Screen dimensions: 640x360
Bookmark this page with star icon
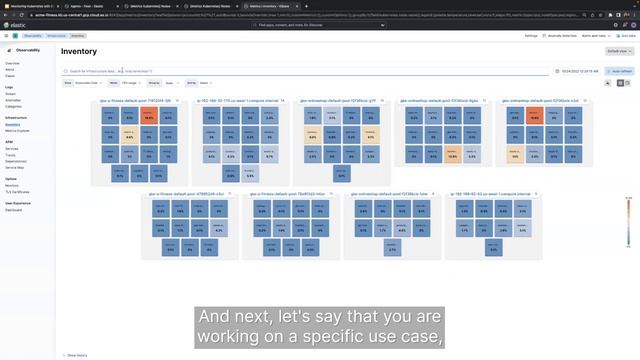point(600,15)
